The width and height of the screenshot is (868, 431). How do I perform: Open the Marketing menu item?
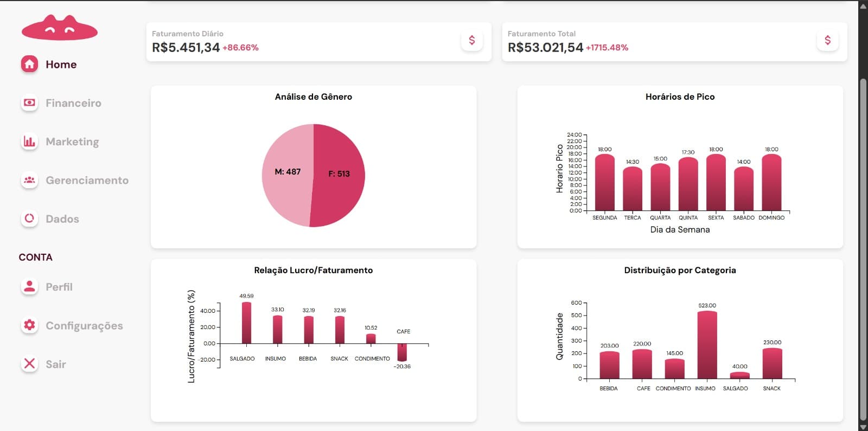click(x=72, y=141)
